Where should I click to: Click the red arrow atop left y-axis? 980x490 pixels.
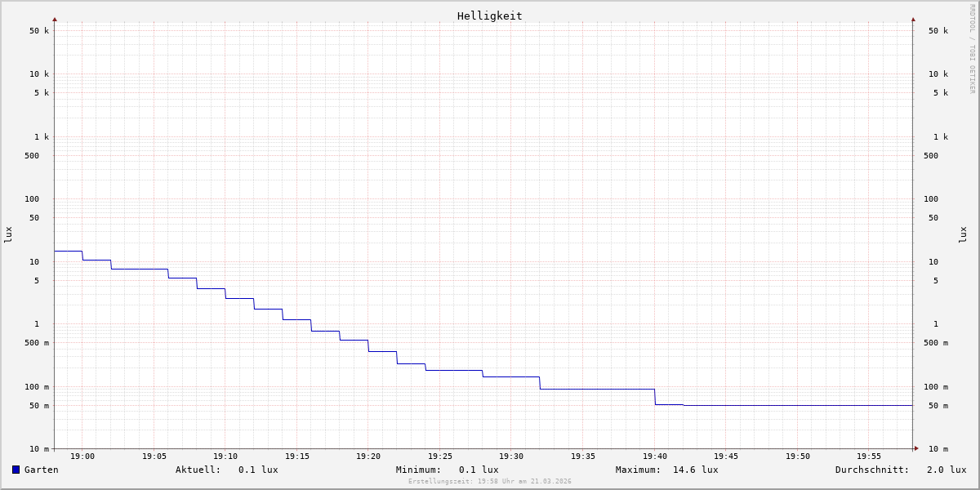[x=55, y=19]
